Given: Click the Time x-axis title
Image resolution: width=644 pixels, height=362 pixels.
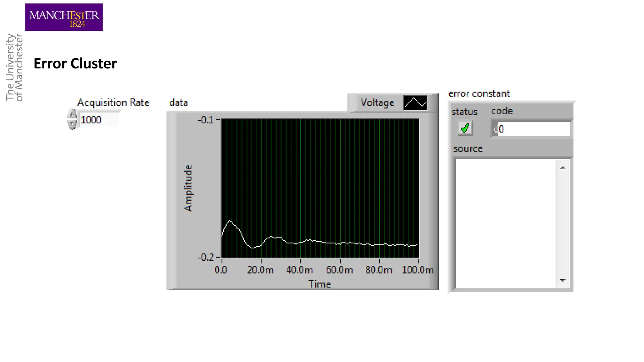Looking at the screenshot, I should coord(319,284).
